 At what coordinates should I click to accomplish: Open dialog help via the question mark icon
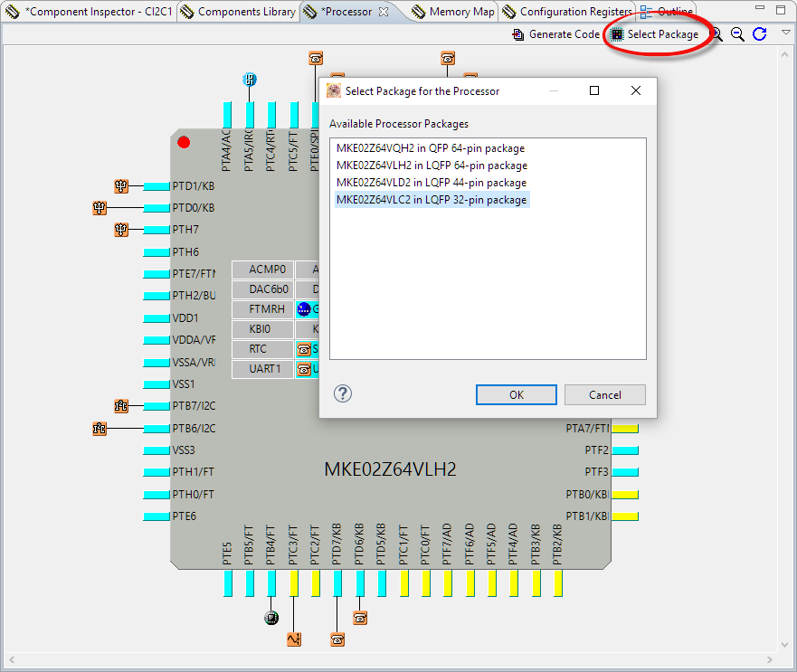tap(342, 394)
